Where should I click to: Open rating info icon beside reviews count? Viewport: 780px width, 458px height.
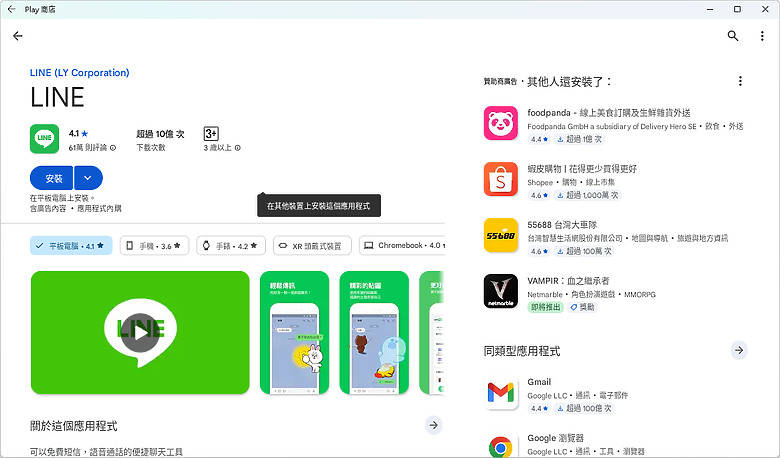pos(113,148)
